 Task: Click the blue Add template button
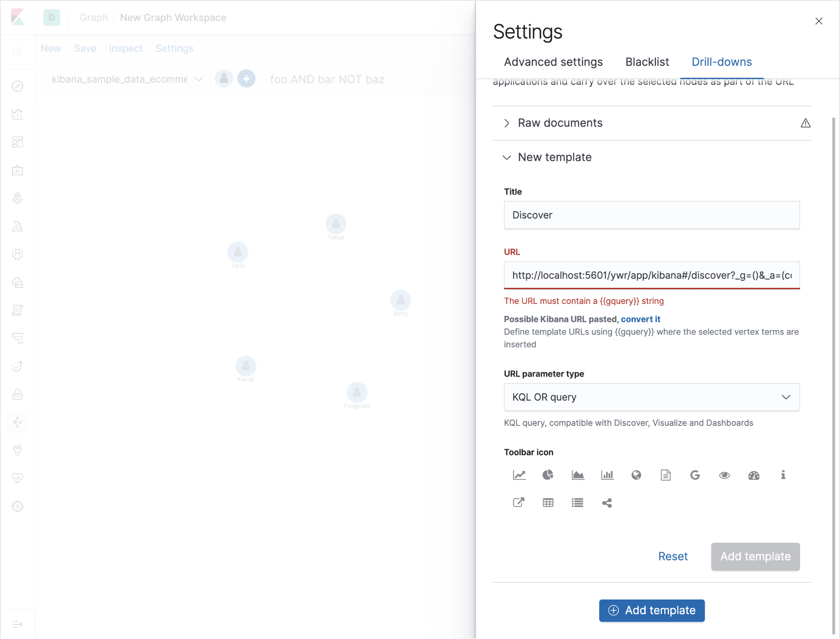[652, 610]
